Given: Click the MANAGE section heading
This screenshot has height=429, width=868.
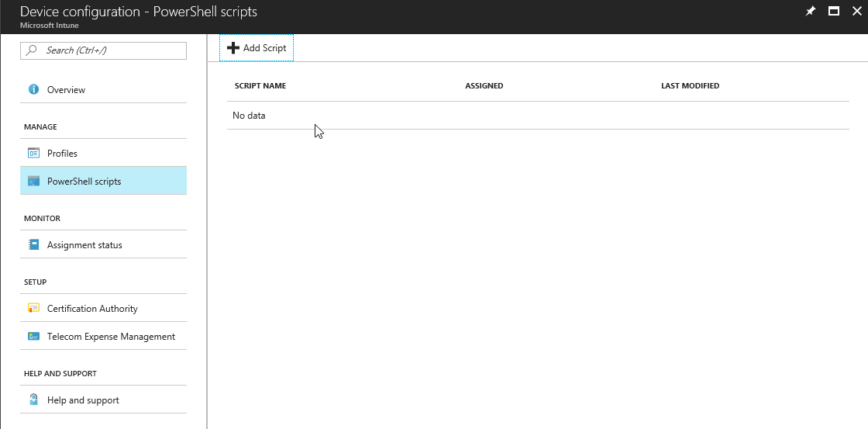Looking at the screenshot, I should (x=40, y=127).
